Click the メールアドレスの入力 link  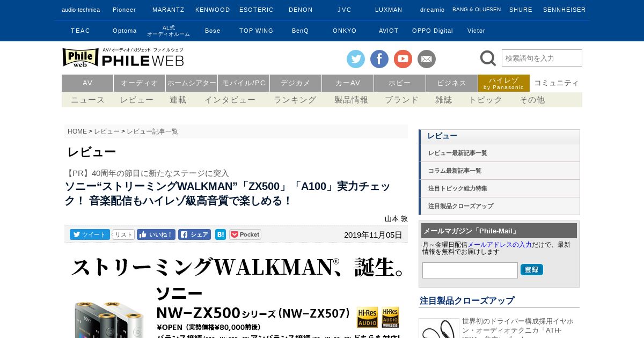pos(500,245)
